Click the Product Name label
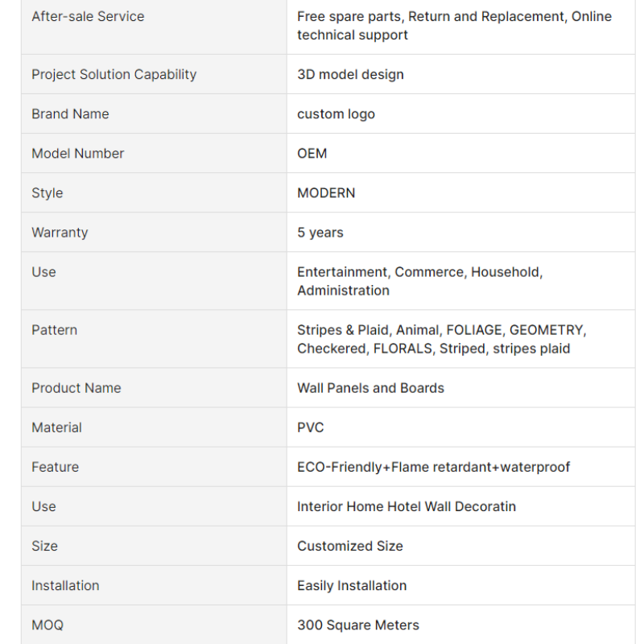This screenshot has height=644, width=644. point(76,388)
